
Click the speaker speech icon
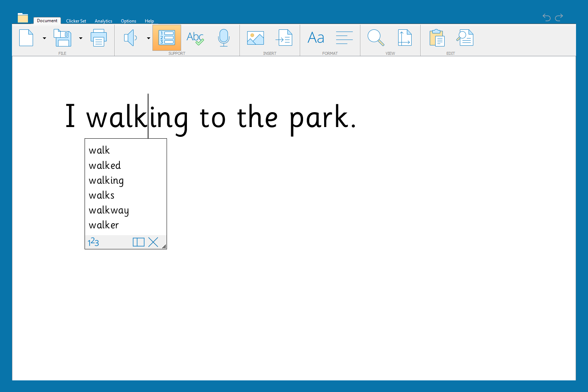pos(130,38)
